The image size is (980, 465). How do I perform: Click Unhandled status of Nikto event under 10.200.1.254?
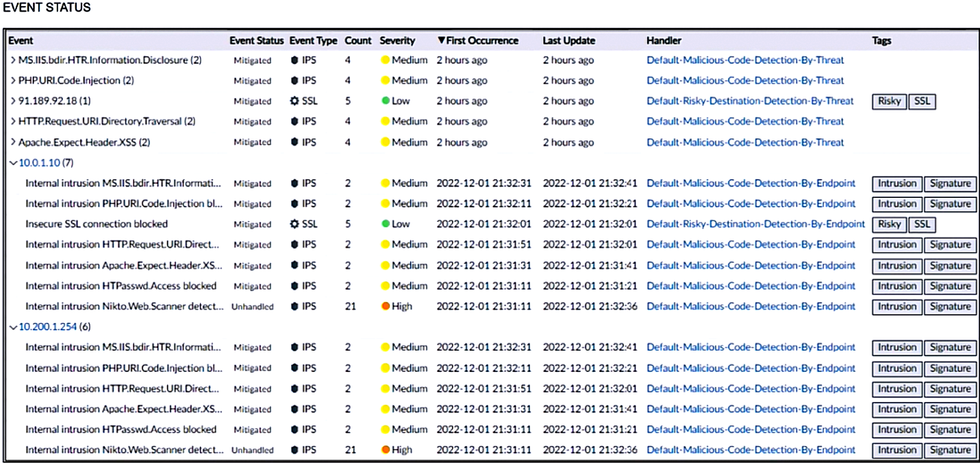pos(252,451)
